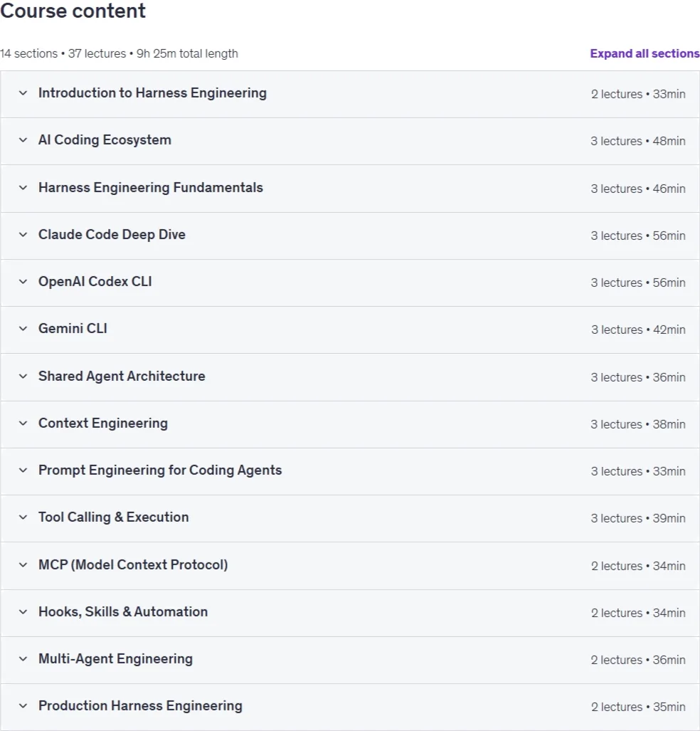
Task: Click '3 lectures • 46min' in Fundamentals row
Action: coord(638,189)
